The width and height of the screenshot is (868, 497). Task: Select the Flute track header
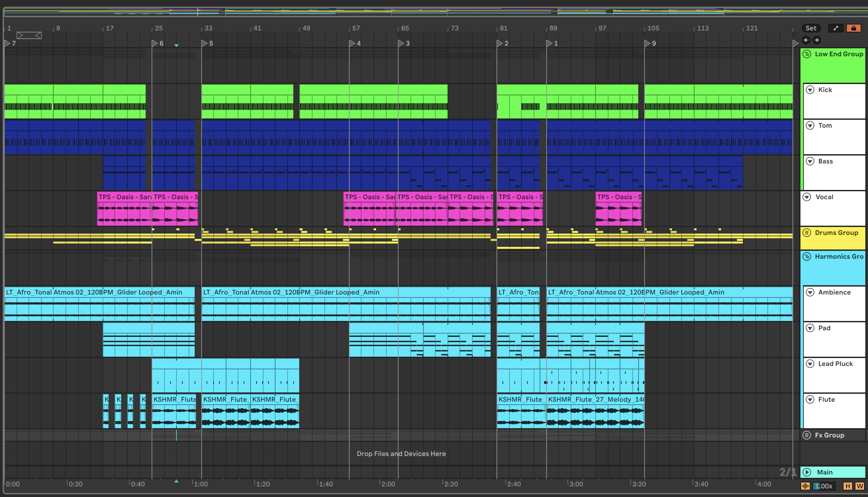pos(826,399)
